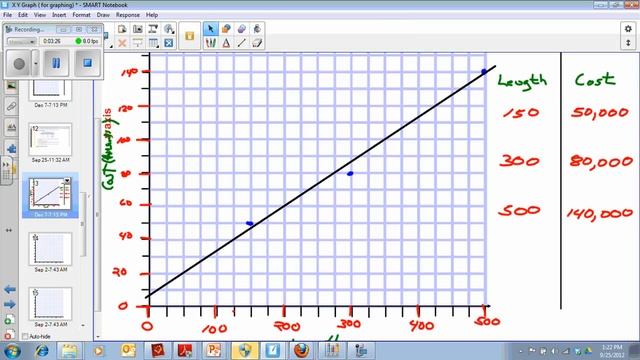The height and width of the screenshot is (360, 640).
Task: Click the record button in recorder
Action: click(19, 63)
